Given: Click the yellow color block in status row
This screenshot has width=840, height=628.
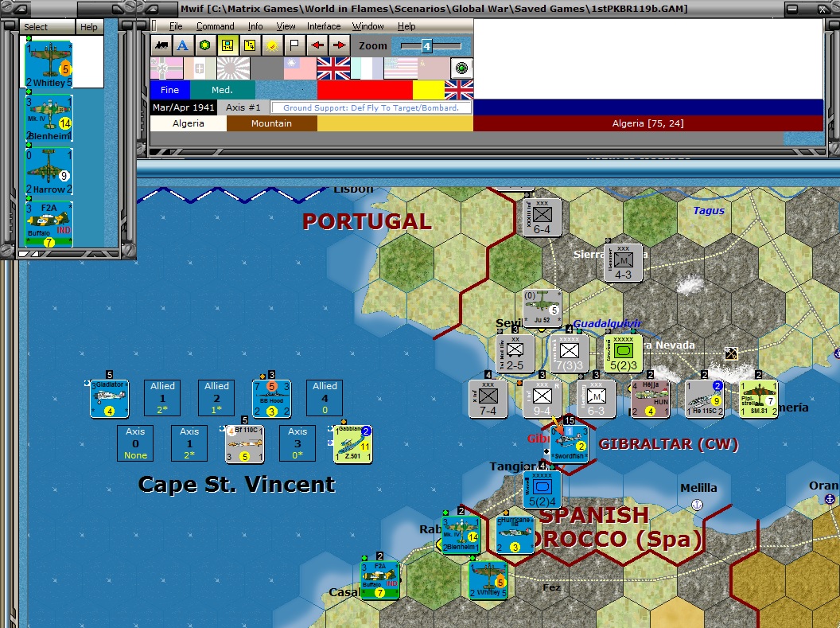Looking at the screenshot, I should [x=429, y=90].
